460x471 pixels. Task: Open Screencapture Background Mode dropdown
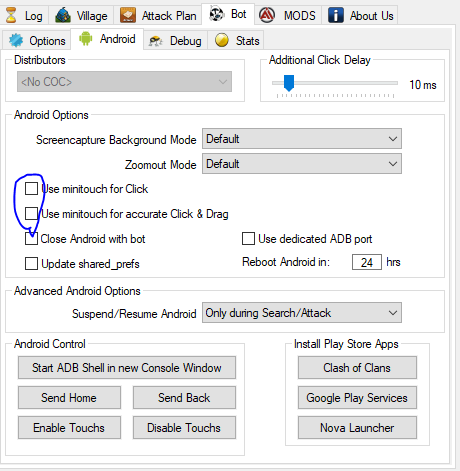pyautogui.click(x=302, y=139)
